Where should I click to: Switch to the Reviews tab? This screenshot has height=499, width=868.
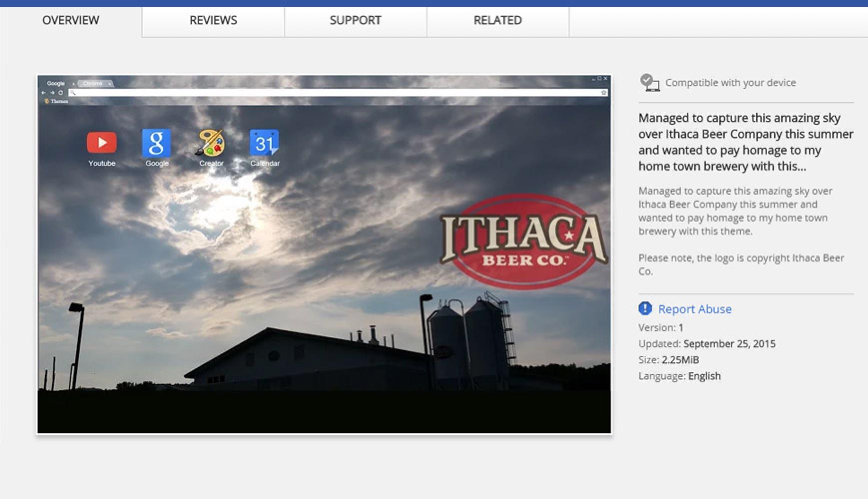click(213, 20)
